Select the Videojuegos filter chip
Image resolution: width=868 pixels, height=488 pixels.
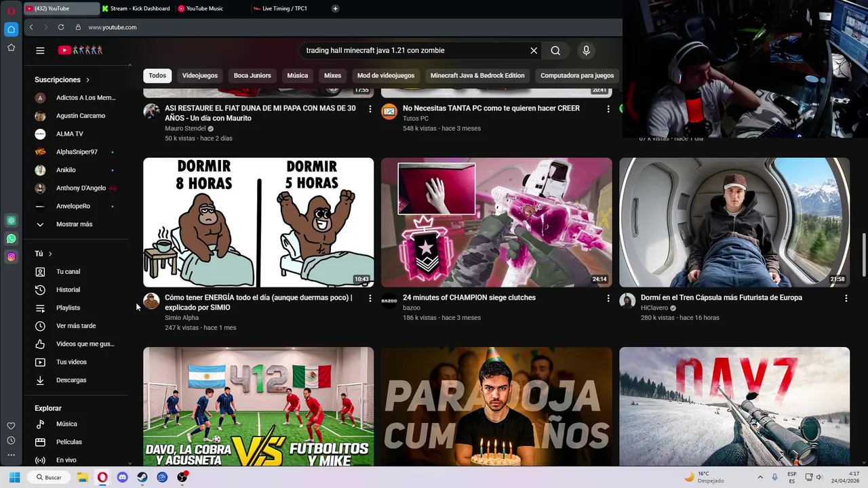[200, 76]
